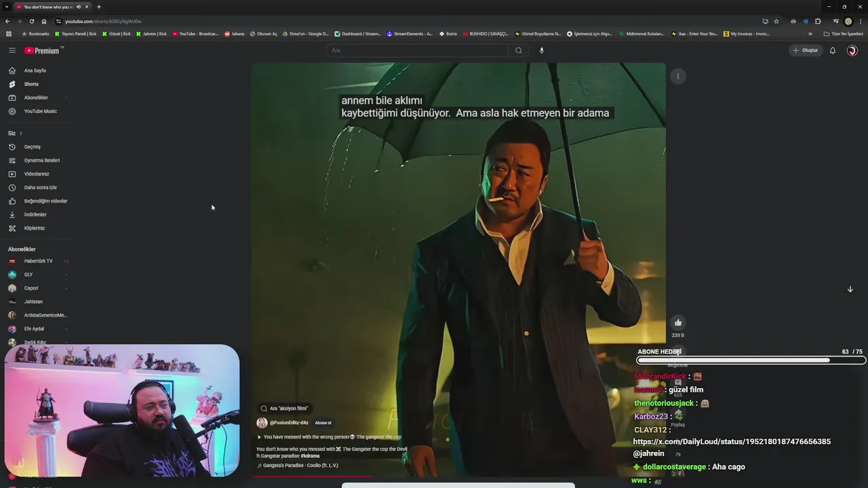Open YouTube Music in the sidebar
The width and height of the screenshot is (868, 488).
40,111
